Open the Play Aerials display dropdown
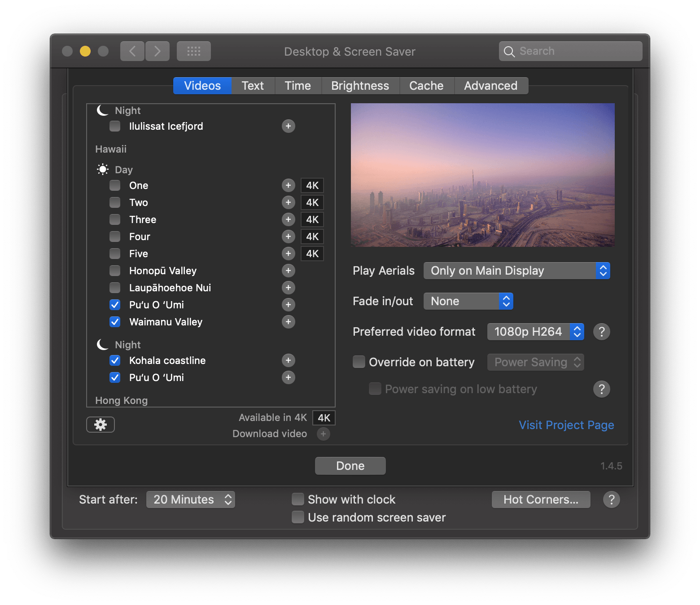The image size is (700, 605). [x=517, y=271]
